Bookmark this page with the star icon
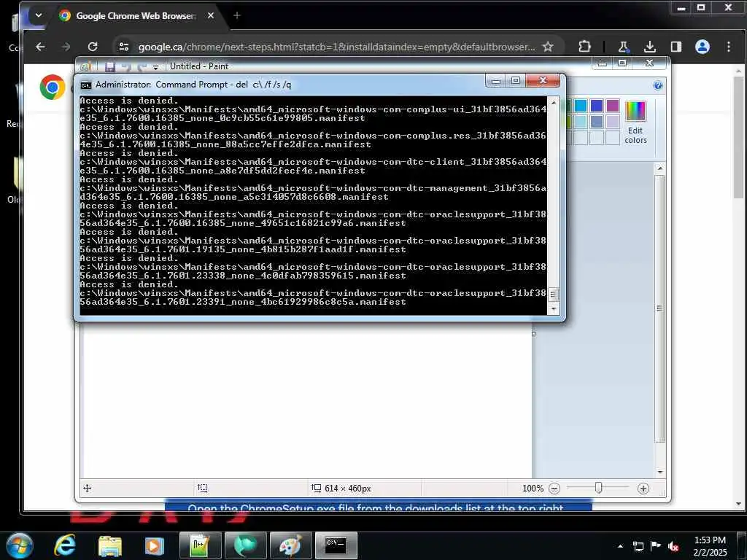Screen dimensions: 747x560 (548, 47)
